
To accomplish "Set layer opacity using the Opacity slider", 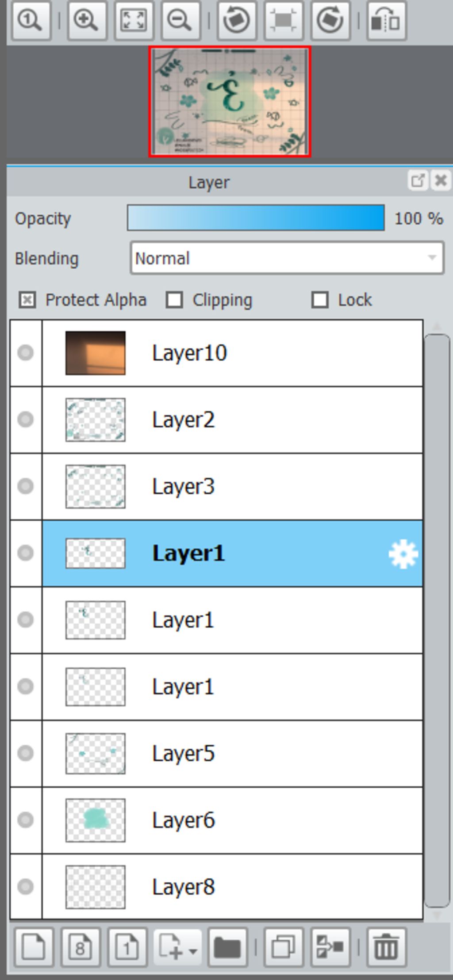I will click(x=256, y=218).
